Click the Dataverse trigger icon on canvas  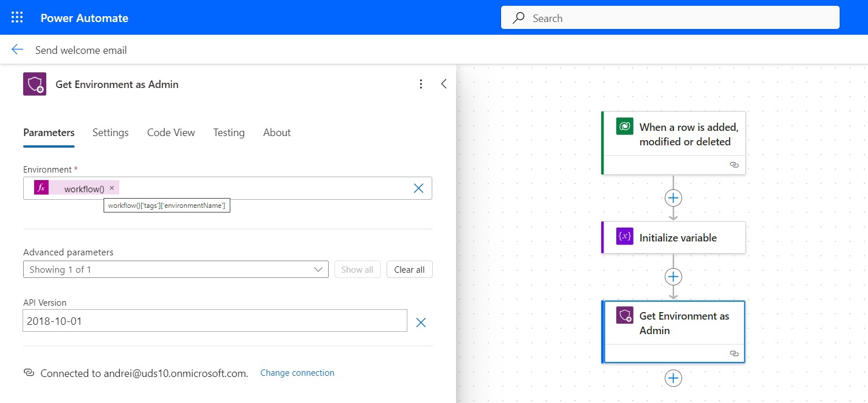coord(625,126)
